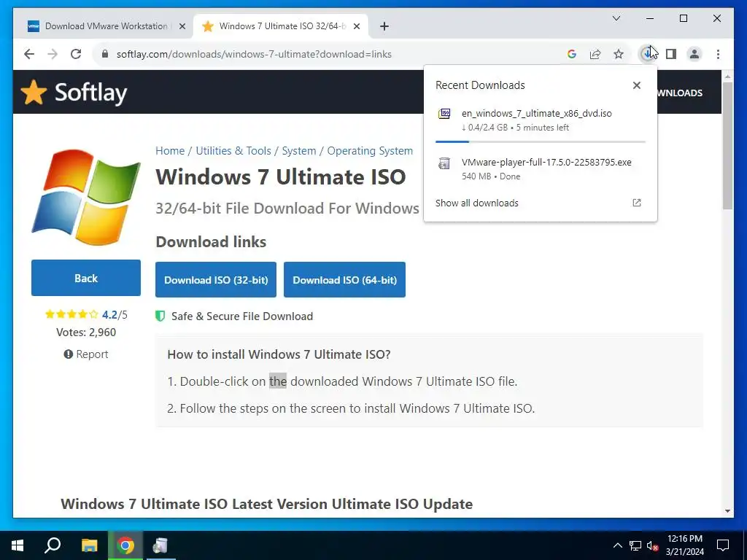Image resolution: width=747 pixels, height=560 pixels.
Task: Click Chrome icon in taskbar
Action: pos(125,545)
